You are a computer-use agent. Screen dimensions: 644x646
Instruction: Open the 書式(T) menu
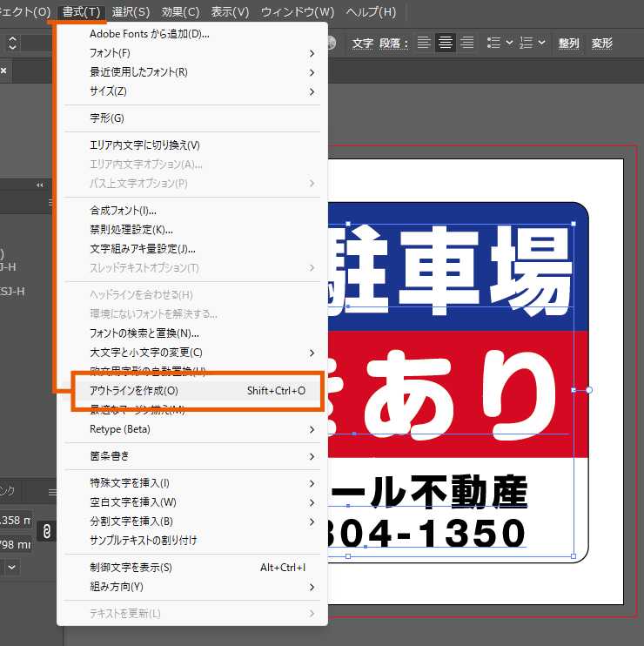[x=81, y=12]
